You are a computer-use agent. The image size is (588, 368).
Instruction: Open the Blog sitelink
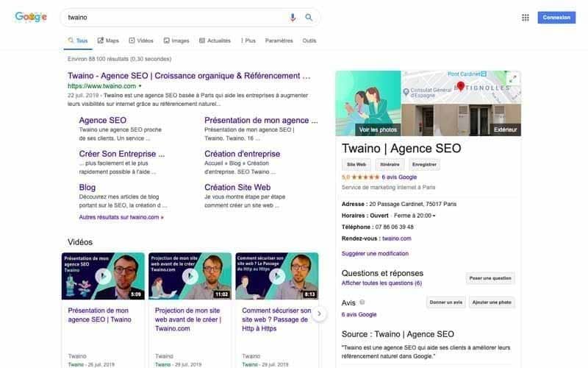(87, 187)
